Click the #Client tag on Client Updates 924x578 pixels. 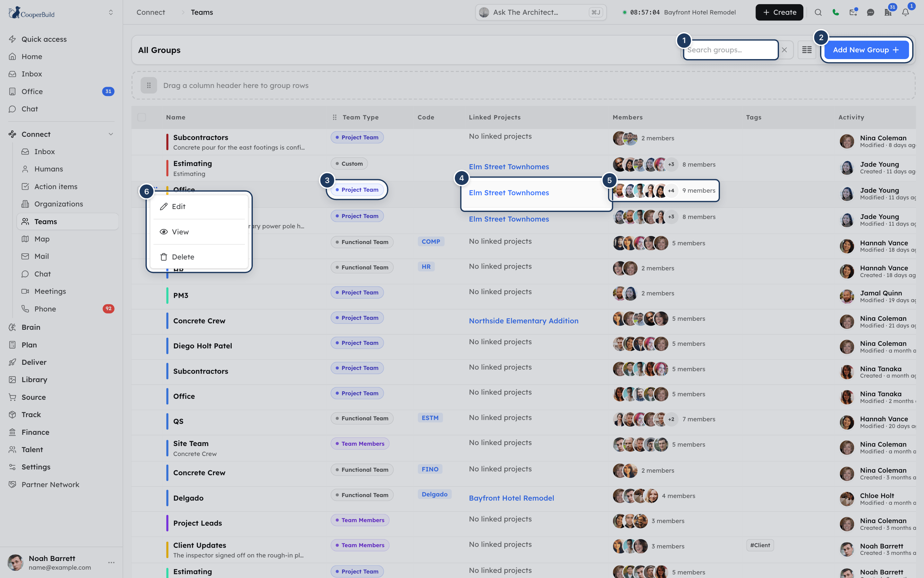[760, 545]
